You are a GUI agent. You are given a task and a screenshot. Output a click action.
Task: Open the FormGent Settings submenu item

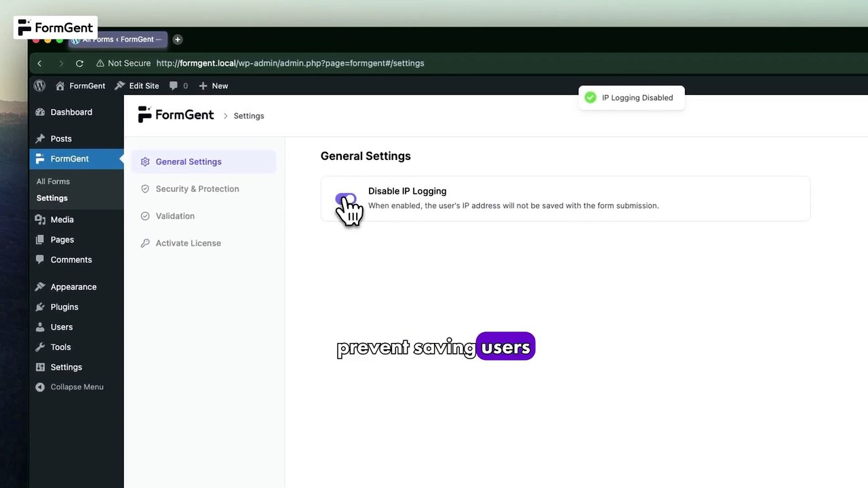[x=52, y=198]
